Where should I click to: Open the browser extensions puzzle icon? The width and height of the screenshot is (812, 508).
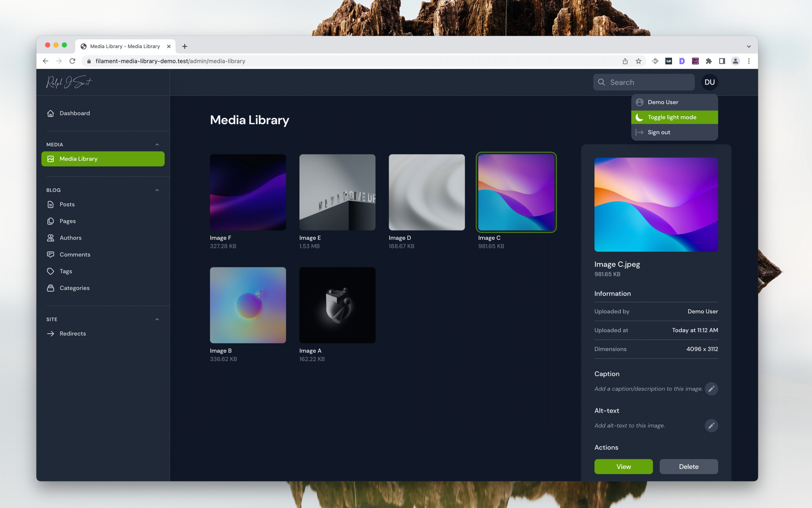click(709, 61)
